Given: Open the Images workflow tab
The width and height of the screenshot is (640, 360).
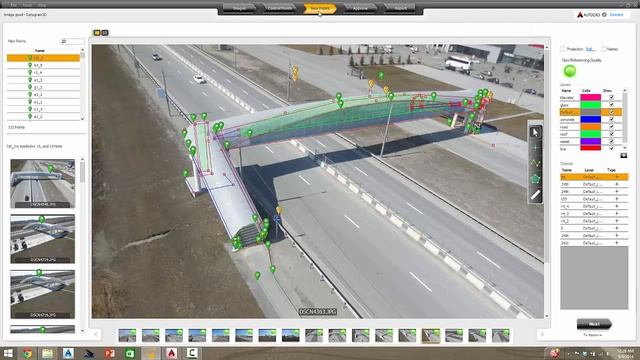Looking at the screenshot, I should click(239, 8).
